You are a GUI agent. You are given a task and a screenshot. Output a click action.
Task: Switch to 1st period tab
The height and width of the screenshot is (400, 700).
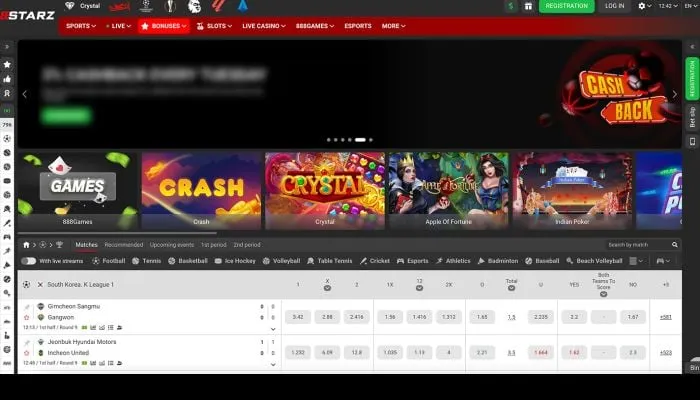pyautogui.click(x=213, y=245)
